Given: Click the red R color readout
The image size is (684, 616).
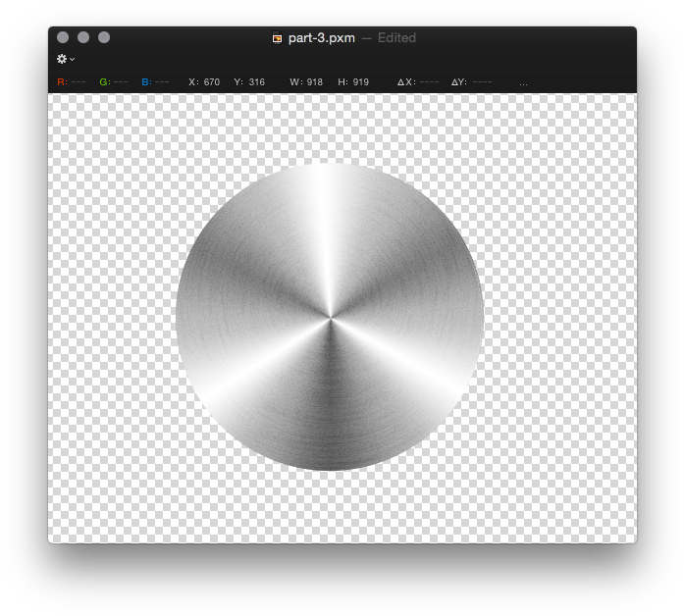Looking at the screenshot, I should pyautogui.click(x=71, y=82).
